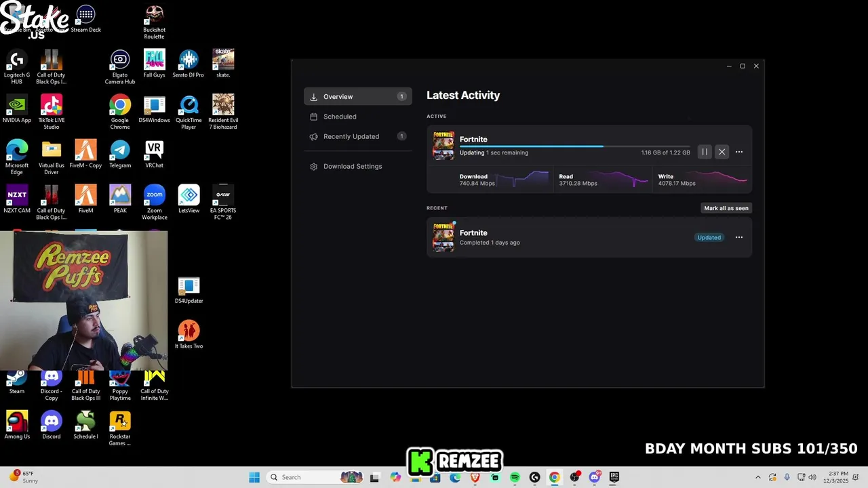Open the It Takes Two desktop icon

tap(189, 335)
